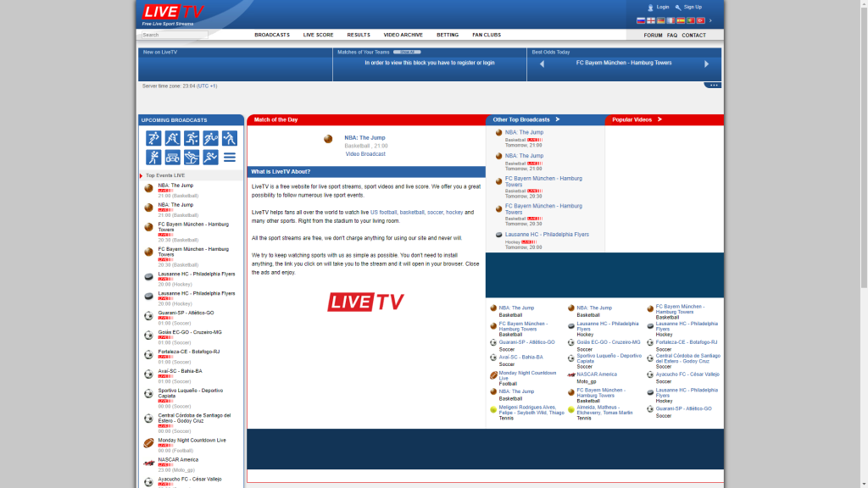Toggle Show All for Matches of Your Teams
868x488 pixels.
pos(407,52)
